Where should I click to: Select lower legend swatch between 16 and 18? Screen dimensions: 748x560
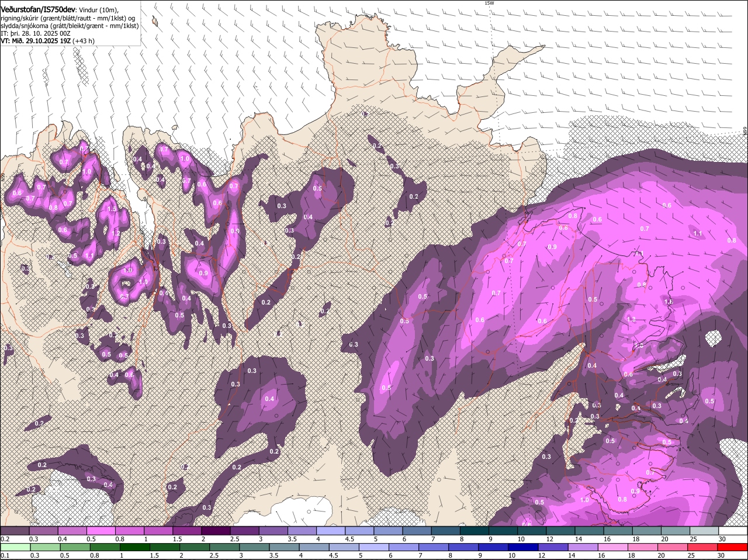tap(613, 547)
